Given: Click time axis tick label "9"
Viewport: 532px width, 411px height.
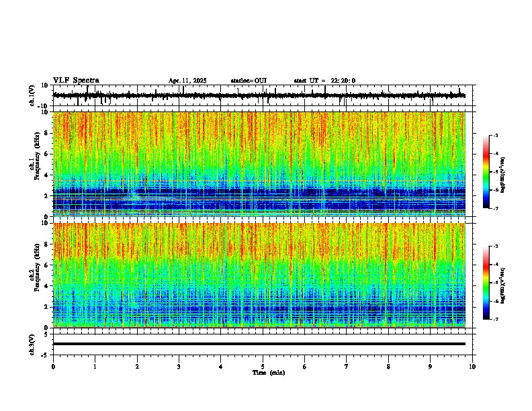Looking at the screenshot, I should [430, 367].
